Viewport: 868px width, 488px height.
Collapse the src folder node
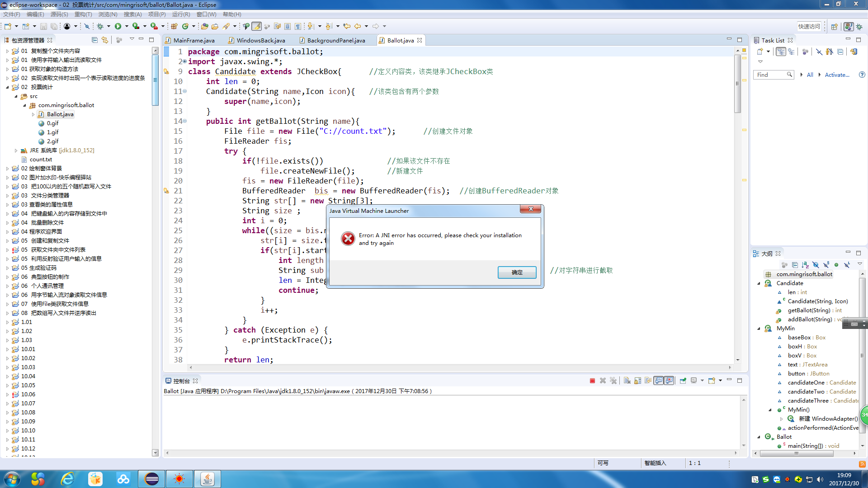(x=16, y=96)
